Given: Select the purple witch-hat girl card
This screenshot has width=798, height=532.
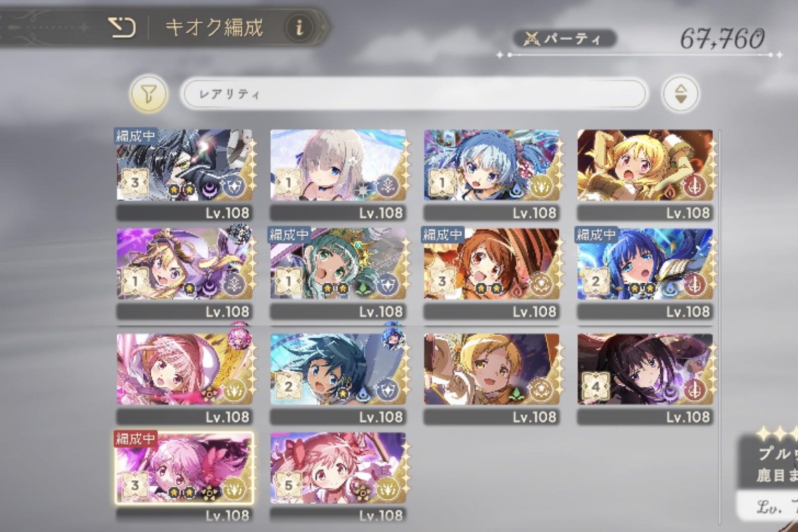Looking at the screenshot, I should (185, 264).
